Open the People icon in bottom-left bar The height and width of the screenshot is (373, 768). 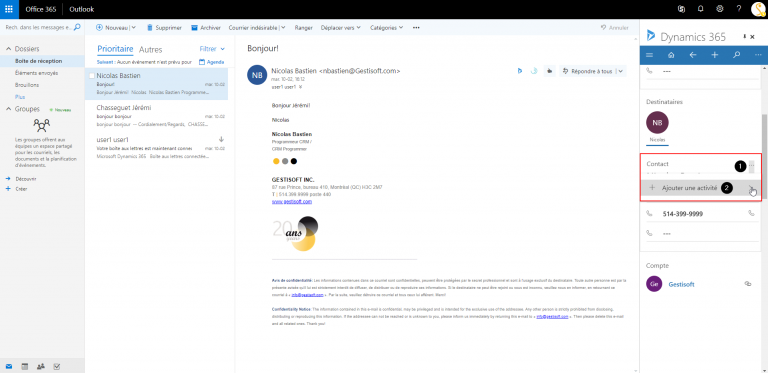coord(41,366)
